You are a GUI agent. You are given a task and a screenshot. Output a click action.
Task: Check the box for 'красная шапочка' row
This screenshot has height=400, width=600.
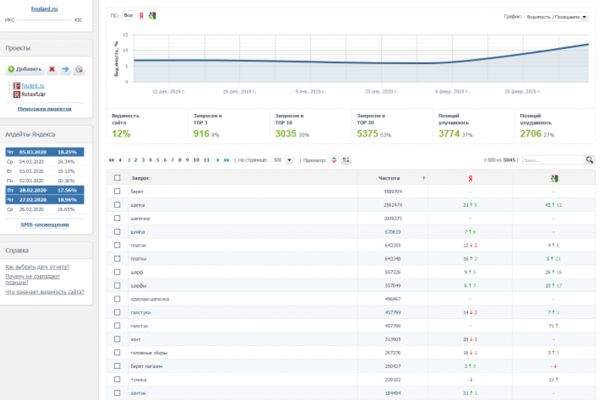pyautogui.click(x=117, y=299)
